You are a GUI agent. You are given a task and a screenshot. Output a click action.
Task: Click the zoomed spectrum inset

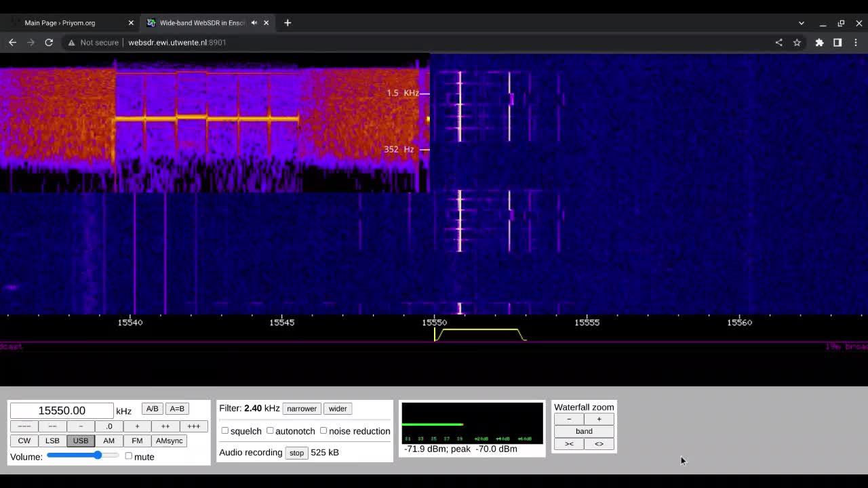coord(214,123)
